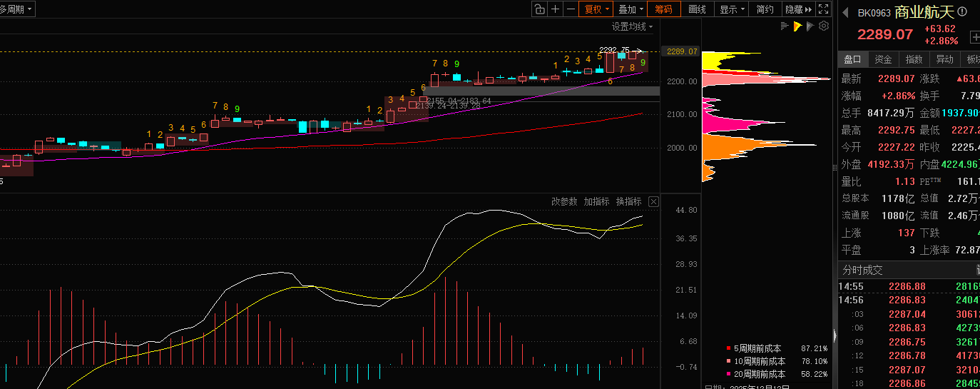The width and height of the screenshot is (980, 389).
Task: Switch to the 指数 tab
Action: tap(914, 59)
